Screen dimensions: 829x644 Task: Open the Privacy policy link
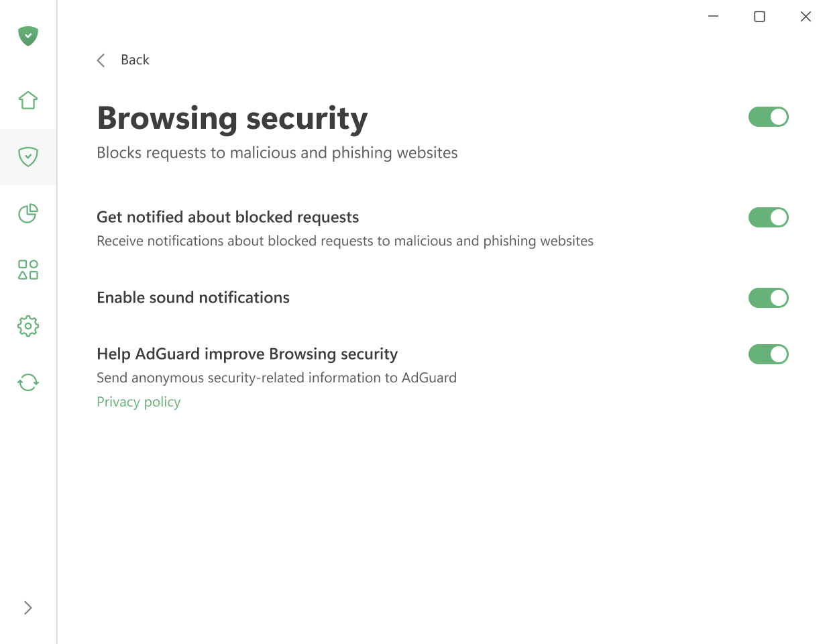coord(138,401)
